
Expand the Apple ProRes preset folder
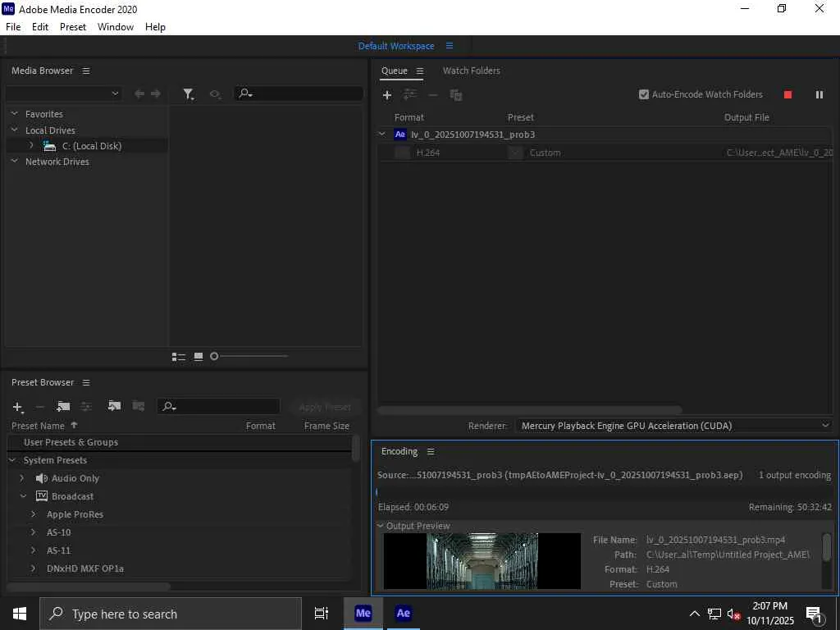(33, 514)
